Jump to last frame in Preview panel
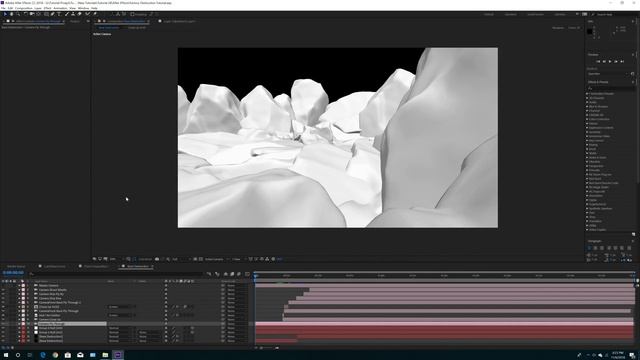 [x=622, y=61]
